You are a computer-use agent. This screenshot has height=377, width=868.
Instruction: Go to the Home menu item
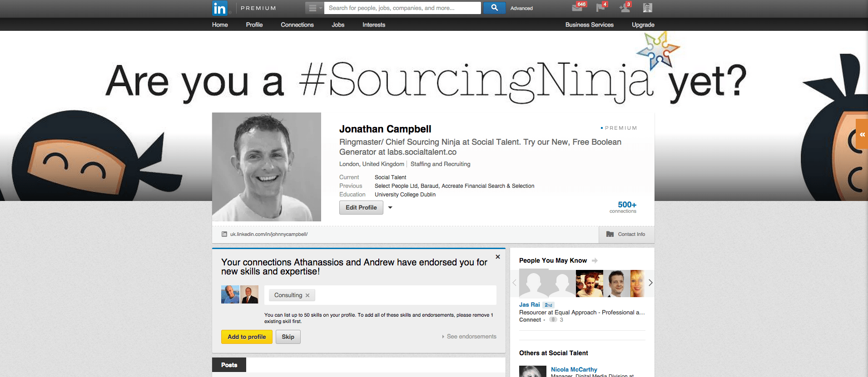click(220, 24)
